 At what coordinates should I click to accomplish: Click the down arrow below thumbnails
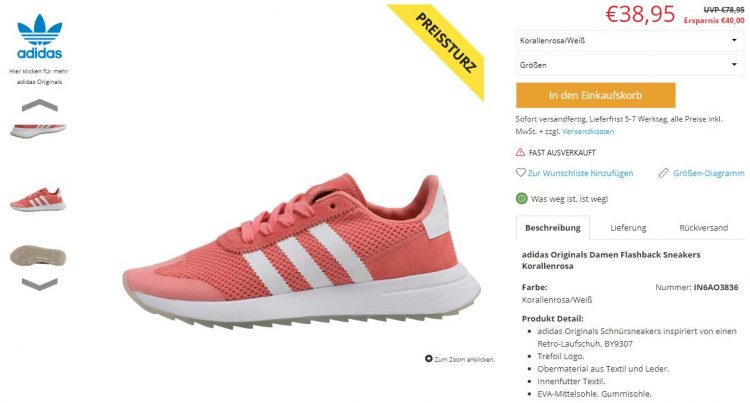coord(40,284)
